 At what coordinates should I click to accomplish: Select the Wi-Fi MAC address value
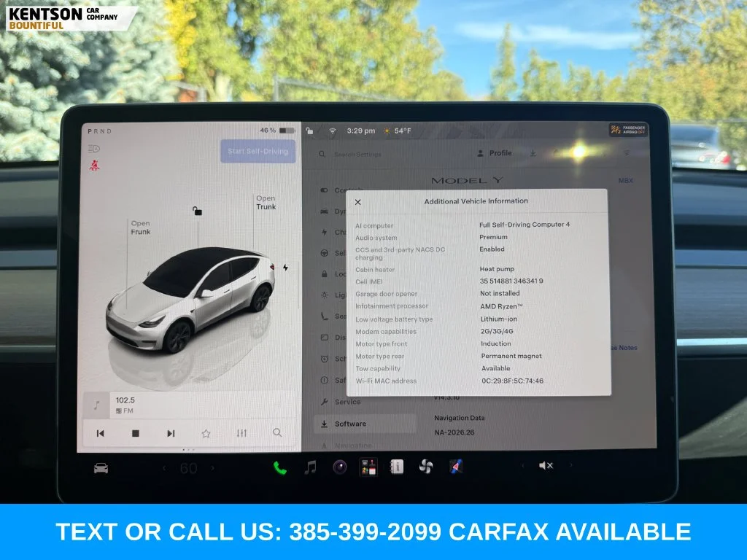pos(513,381)
